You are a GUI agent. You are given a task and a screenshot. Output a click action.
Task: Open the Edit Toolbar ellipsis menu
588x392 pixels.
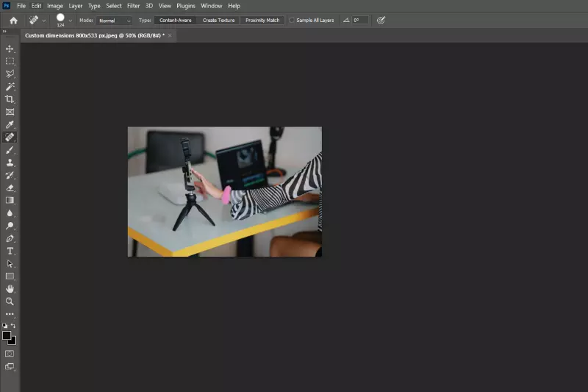(x=10, y=314)
